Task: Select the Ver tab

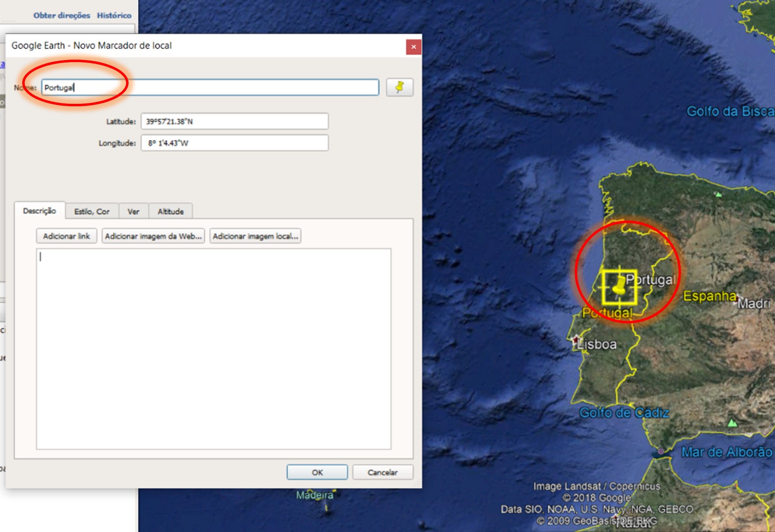Action: pos(133,211)
